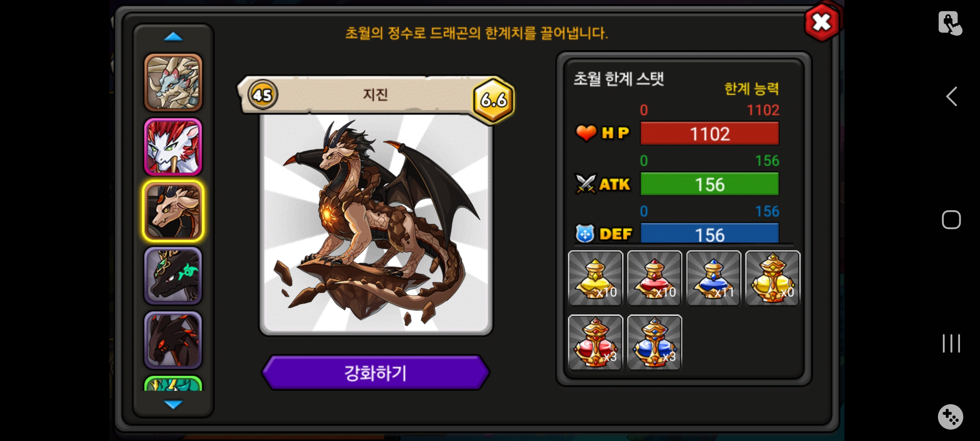Image resolution: width=980 pixels, height=441 pixels.
Task: Choose the black dragon with green emblem
Action: pos(173,276)
